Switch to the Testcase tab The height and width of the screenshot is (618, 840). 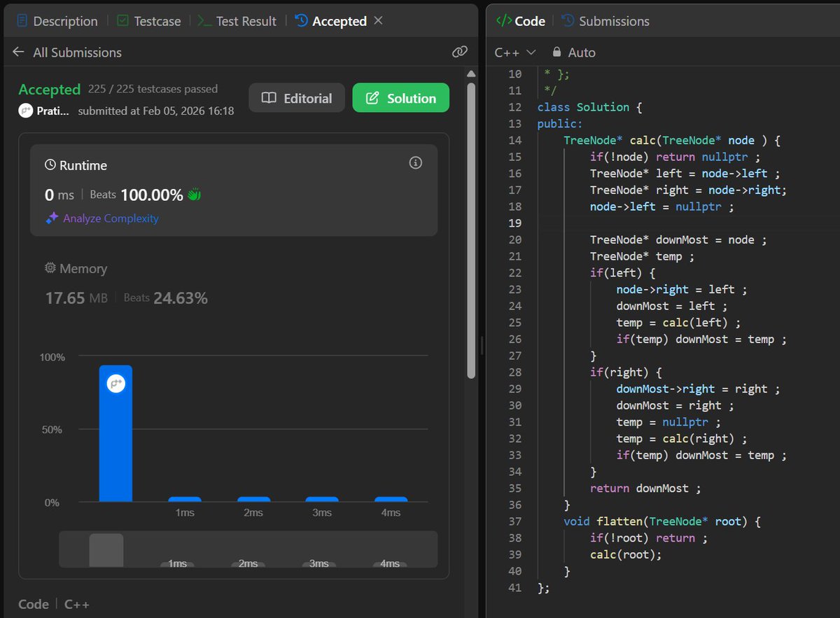click(148, 21)
